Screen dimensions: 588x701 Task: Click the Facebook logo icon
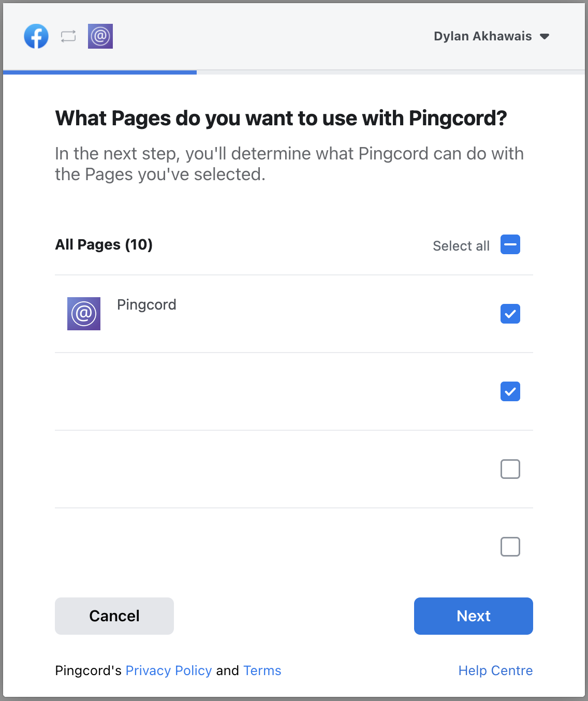click(36, 36)
